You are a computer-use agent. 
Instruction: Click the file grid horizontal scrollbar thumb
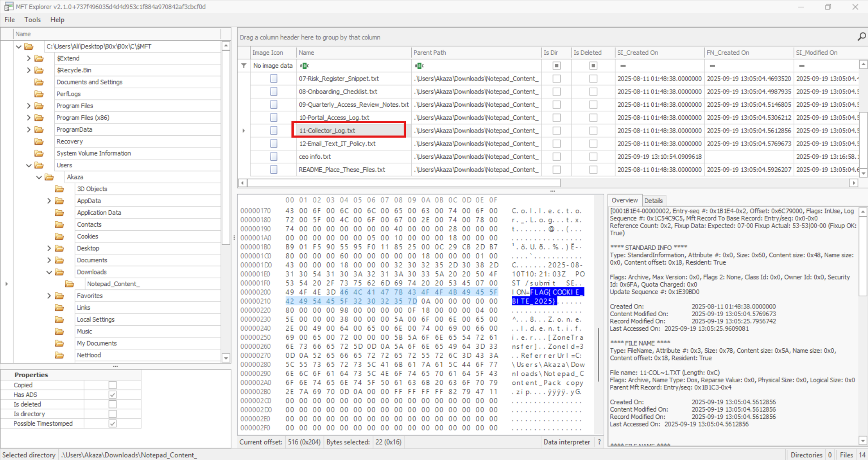[404, 183]
